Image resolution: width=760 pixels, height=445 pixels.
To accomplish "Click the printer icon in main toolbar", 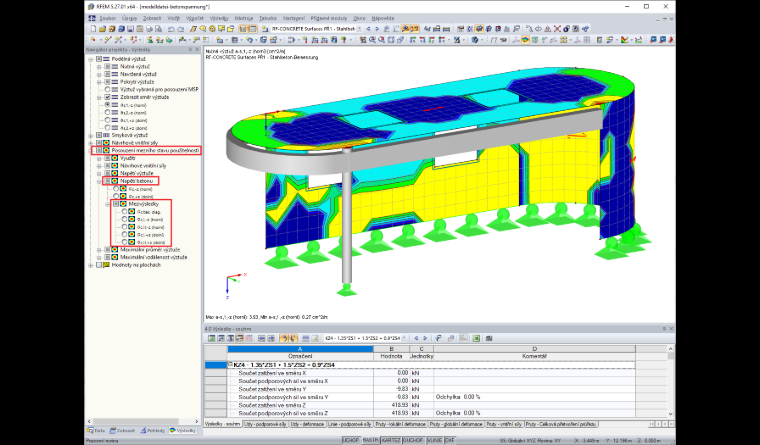I will pyautogui.click(x=149, y=29).
